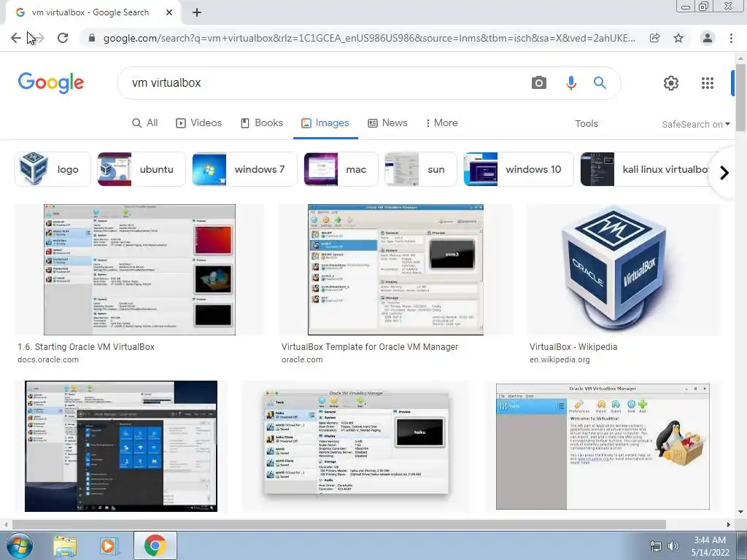
Task: Click the horizontal scrollbar right arrow
Action: pyautogui.click(x=729, y=524)
